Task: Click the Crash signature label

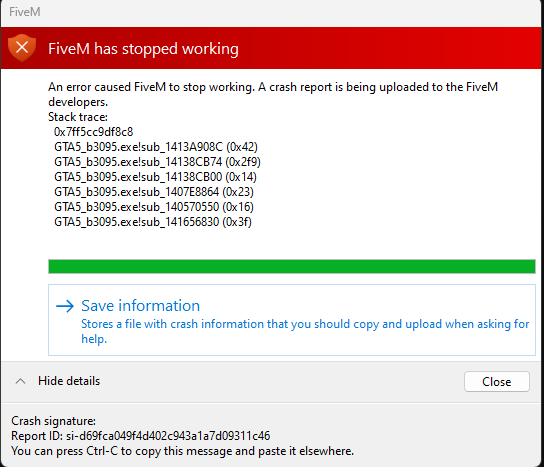Action: [53, 421]
